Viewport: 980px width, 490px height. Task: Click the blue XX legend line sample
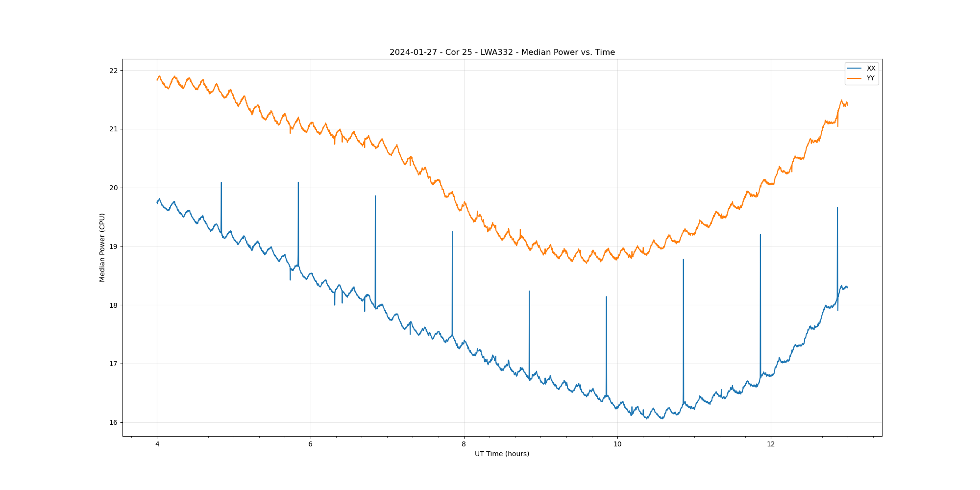click(x=855, y=69)
